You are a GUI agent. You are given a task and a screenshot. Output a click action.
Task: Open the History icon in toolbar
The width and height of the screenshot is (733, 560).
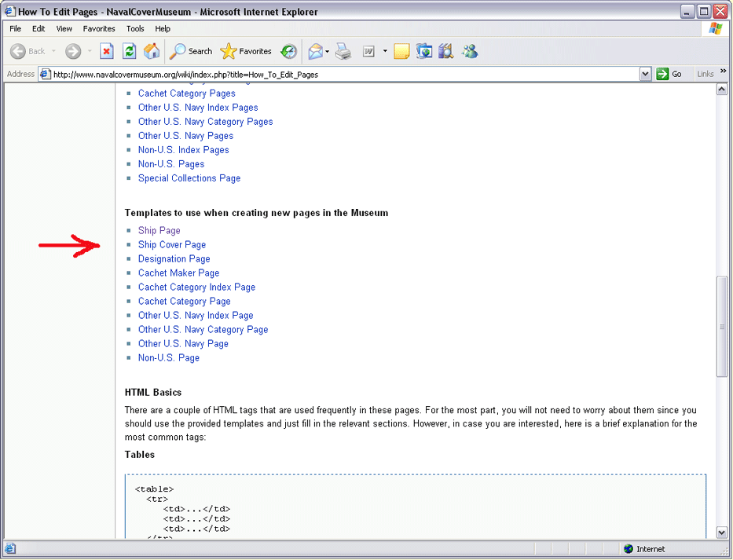point(289,52)
